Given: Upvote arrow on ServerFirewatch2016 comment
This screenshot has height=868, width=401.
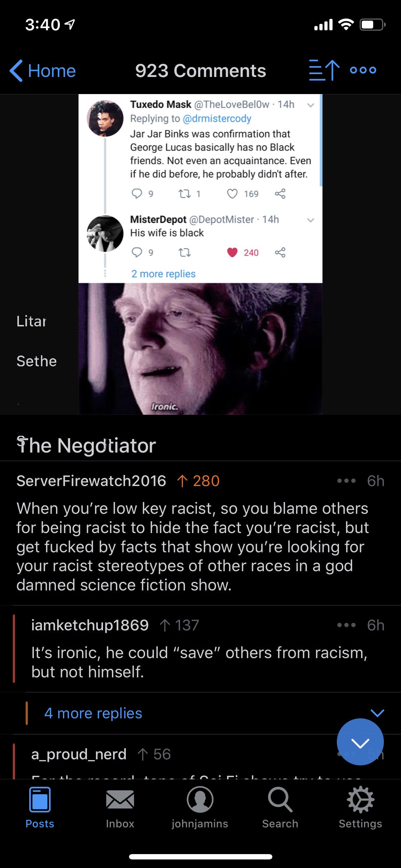Looking at the screenshot, I should point(182,481).
